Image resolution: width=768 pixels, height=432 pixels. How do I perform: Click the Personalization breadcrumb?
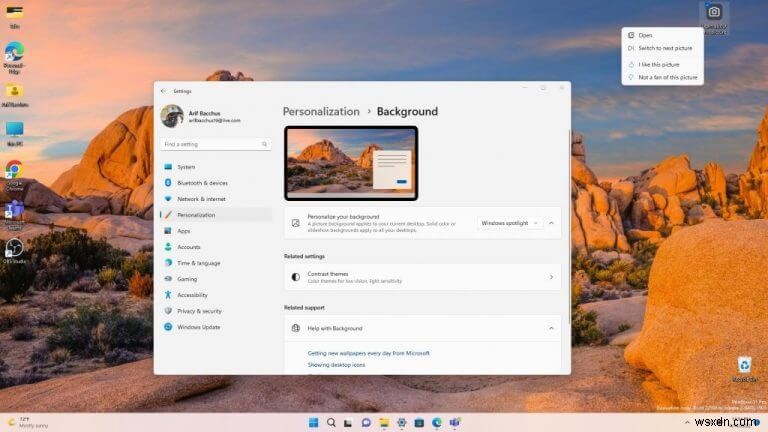point(321,112)
